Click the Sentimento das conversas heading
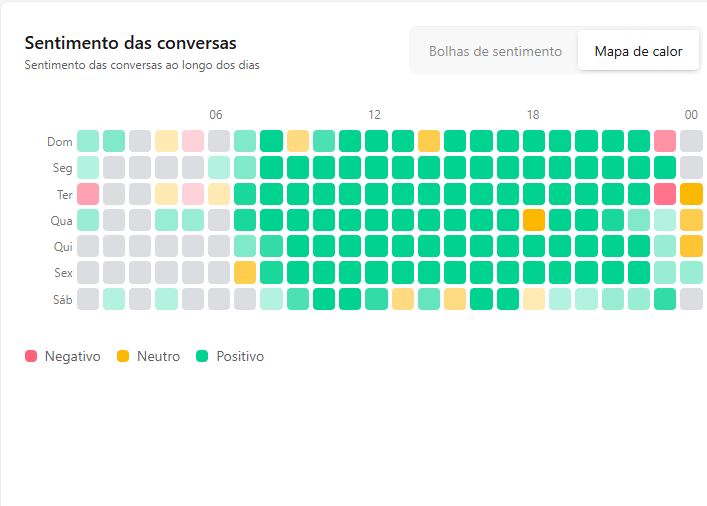707x506 pixels. tap(130, 43)
